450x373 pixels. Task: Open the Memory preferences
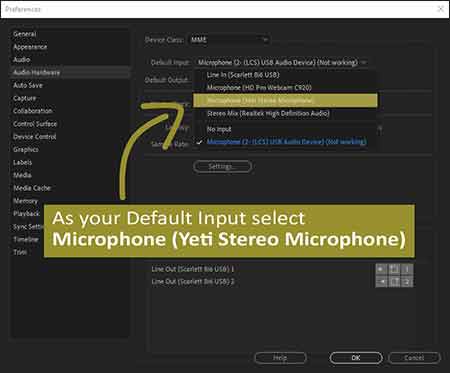26,201
